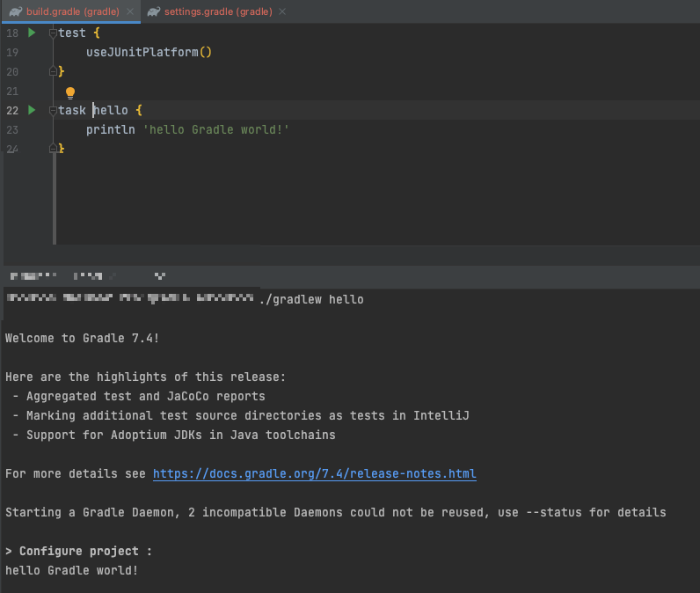Click the 'Aggregated test and JaCoCo reports' line
This screenshot has width=700, height=593.
point(139,396)
